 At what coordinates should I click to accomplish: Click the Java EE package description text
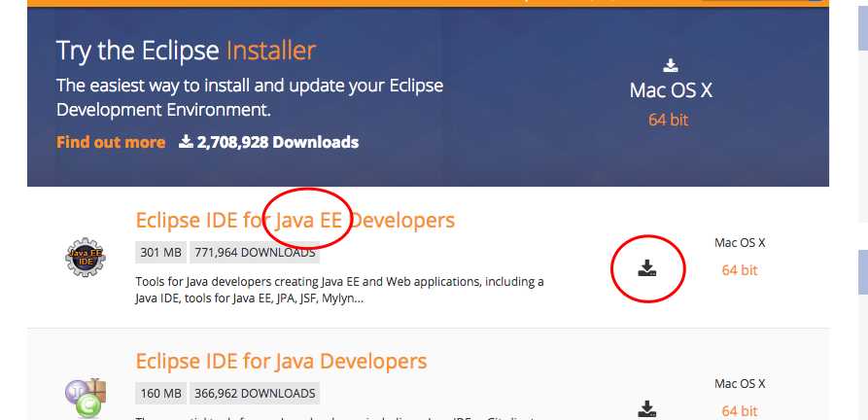coord(339,290)
